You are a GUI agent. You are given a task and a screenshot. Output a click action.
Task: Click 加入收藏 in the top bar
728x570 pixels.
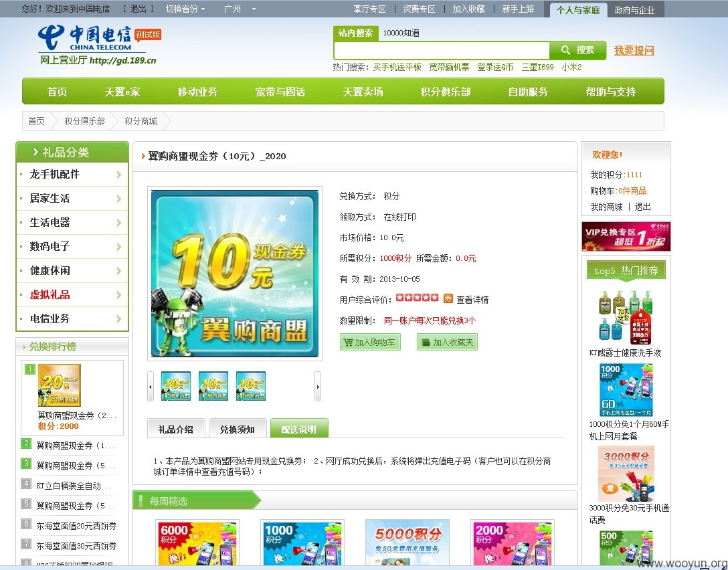(x=468, y=9)
